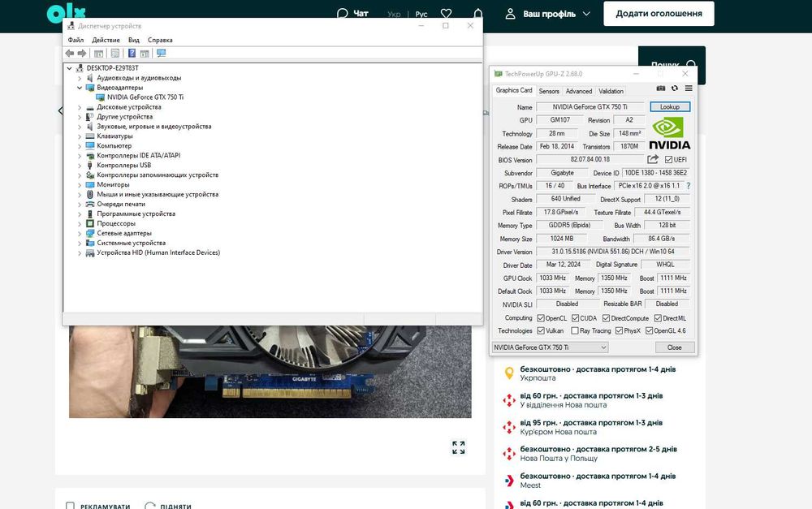Toggle the UEFI checkbox in GPU-Z
Image resolution: width=812 pixels, height=509 pixels.
[668, 159]
